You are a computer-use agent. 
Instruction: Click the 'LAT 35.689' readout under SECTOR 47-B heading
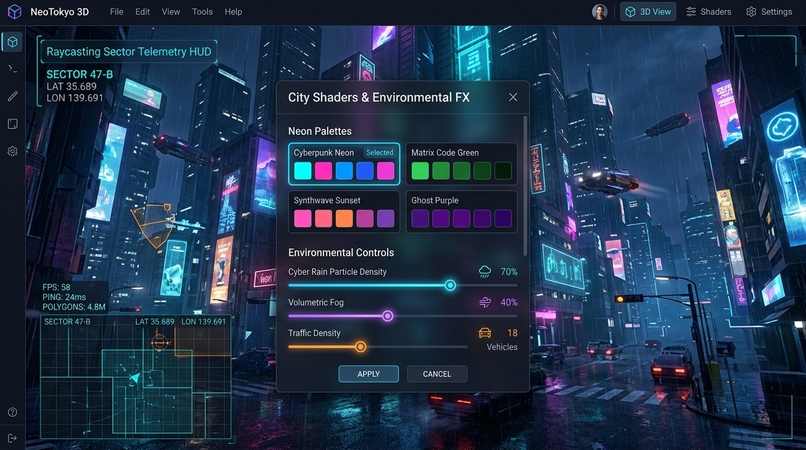tap(71, 86)
